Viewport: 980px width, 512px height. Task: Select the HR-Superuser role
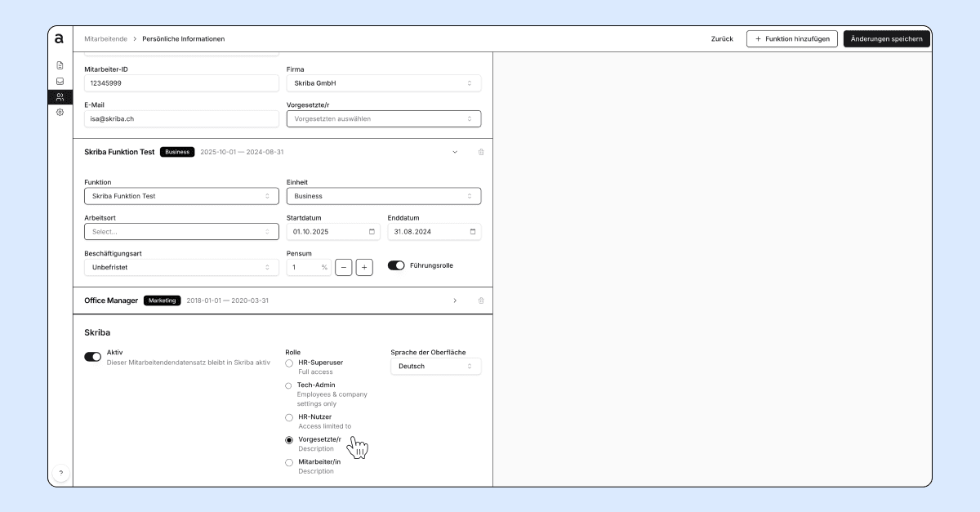pyautogui.click(x=289, y=363)
